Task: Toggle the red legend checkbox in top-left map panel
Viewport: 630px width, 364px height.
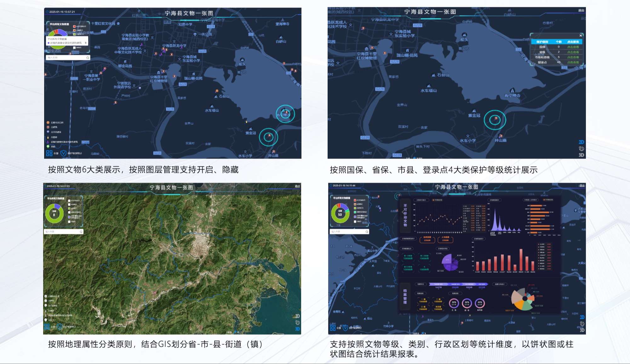Action: point(74,26)
